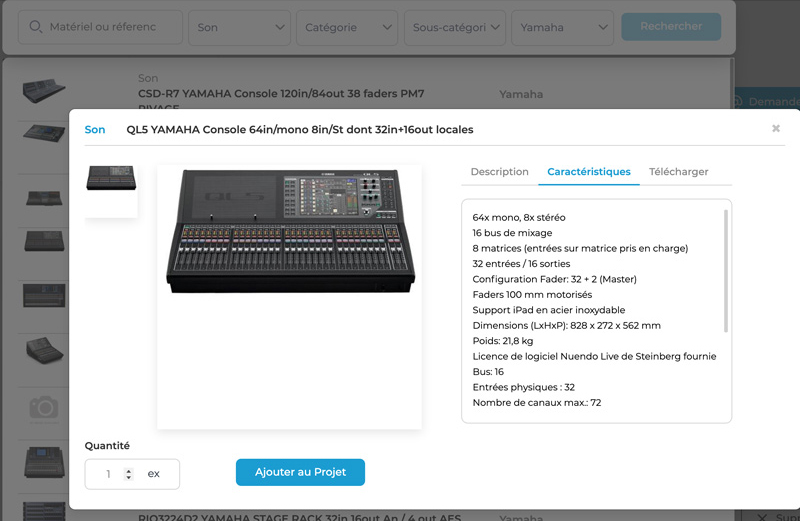Click 'Faders 100 mm motorisés' line

click(532, 294)
